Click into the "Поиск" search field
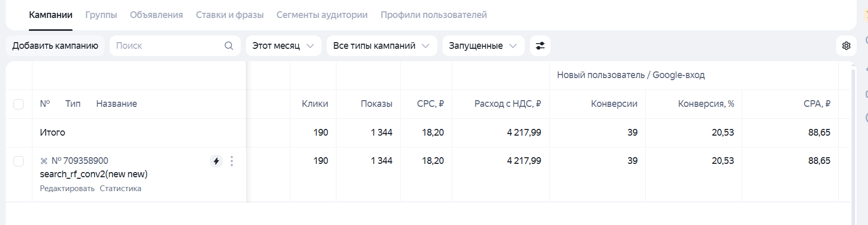Image resolution: width=868 pixels, height=225 pixels. tap(167, 46)
